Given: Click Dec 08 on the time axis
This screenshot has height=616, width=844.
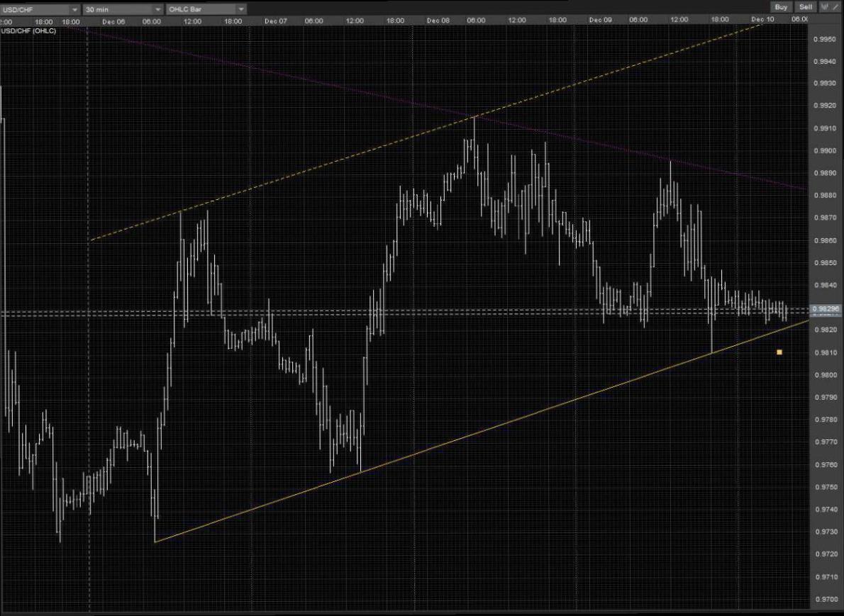Looking at the screenshot, I should click(x=438, y=21).
